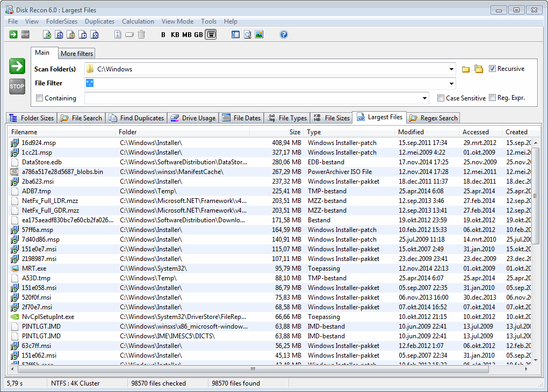Click the MRT.exe file icon
548x392 pixels.
point(15,268)
